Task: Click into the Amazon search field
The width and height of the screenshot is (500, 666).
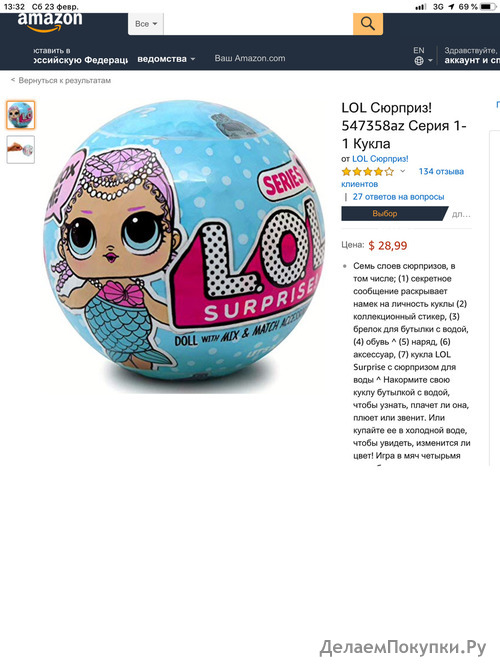Action: point(258,24)
